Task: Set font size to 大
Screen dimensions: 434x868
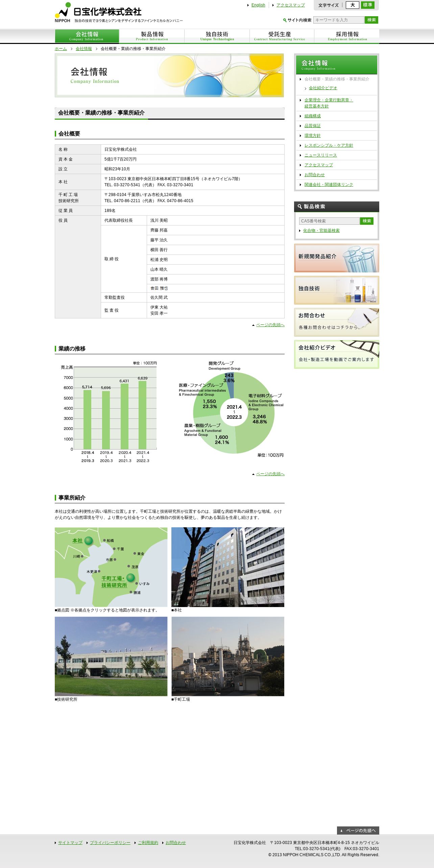Action: pyautogui.click(x=352, y=5)
